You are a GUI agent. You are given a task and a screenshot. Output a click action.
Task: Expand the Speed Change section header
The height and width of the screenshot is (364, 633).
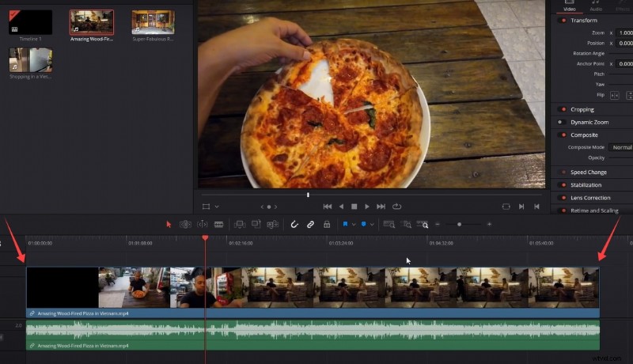coord(589,173)
